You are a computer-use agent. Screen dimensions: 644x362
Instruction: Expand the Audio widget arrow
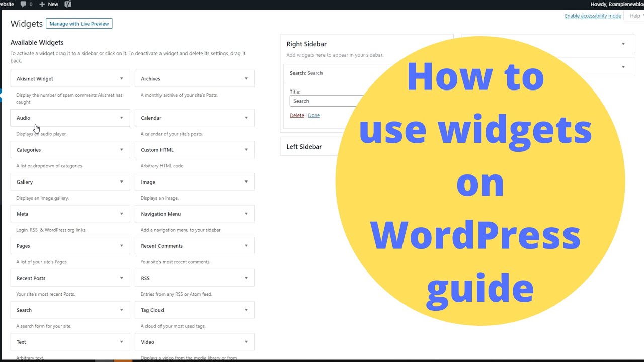[x=121, y=118]
